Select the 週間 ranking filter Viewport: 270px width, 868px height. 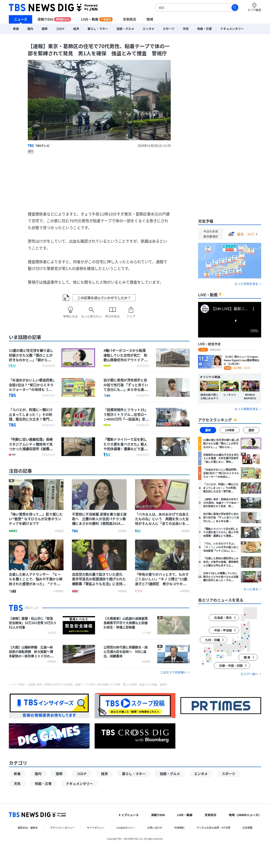[251, 430]
